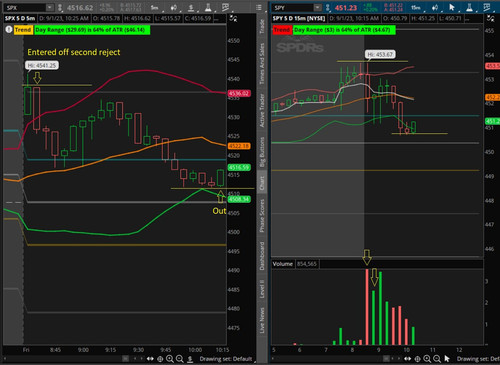Open patterns icon on SPY toolbar
500x365 pixels.
coord(487,7)
